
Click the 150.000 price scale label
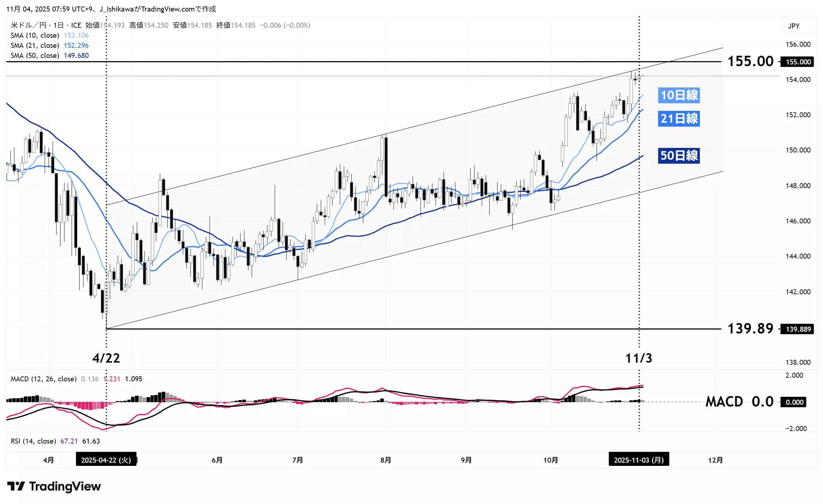point(798,150)
